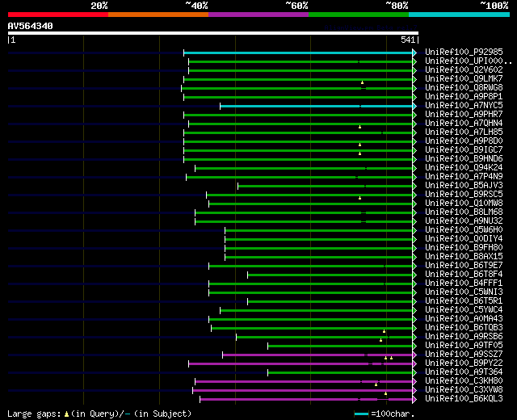
Task: Click the purple alignment bar for B6KQL3
Action: 306,400
